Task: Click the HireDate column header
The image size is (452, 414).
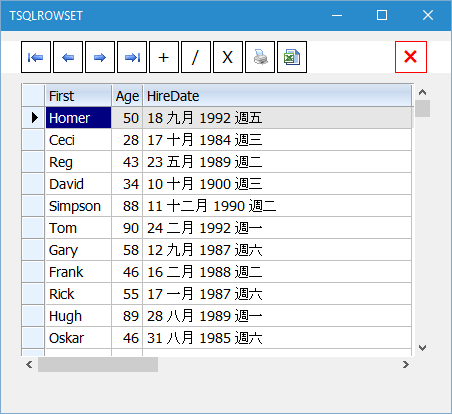Action: (x=277, y=96)
